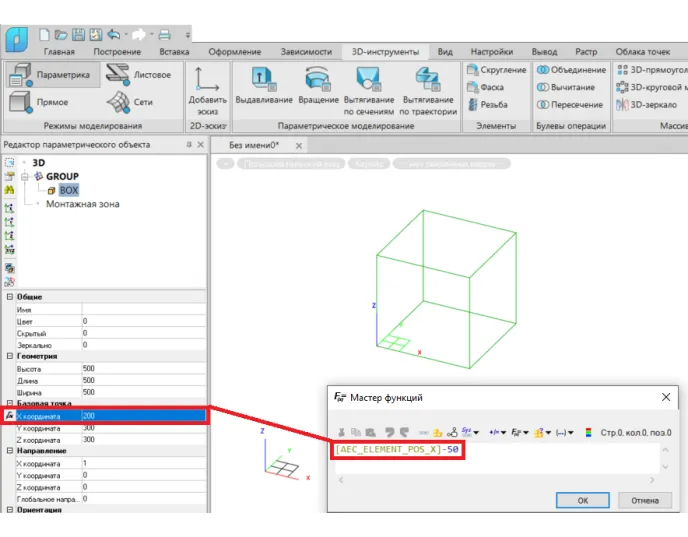Click the Print icon in the quick access toolbar
Image resolution: width=688 pixels, height=537 pixels.
(165, 34)
